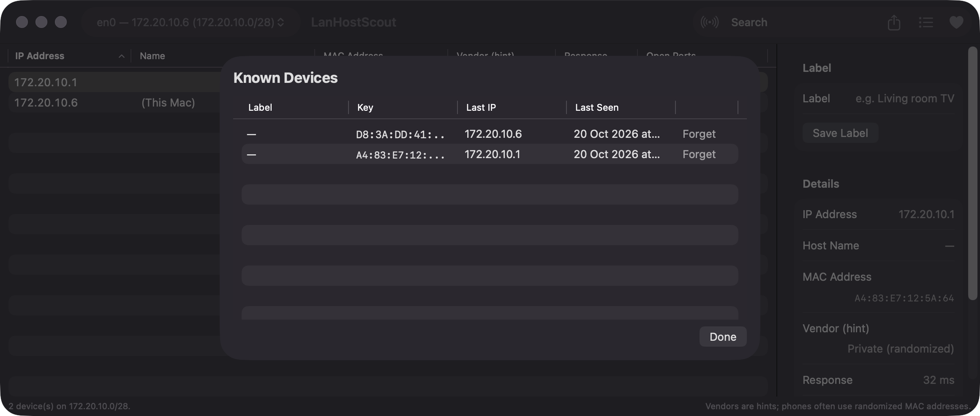Viewport: 980px width, 416px height.
Task: Forget the device with last IP 172.20.10.1
Action: click(699, 154)
